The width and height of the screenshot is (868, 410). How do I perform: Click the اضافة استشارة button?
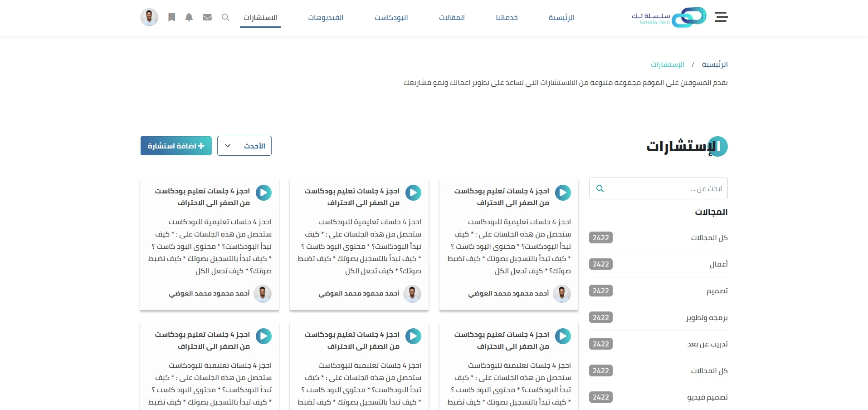point(176,146)
